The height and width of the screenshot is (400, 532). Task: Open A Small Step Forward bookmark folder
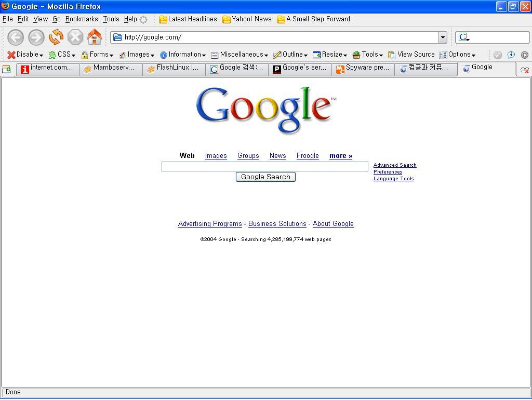(313, 19)
